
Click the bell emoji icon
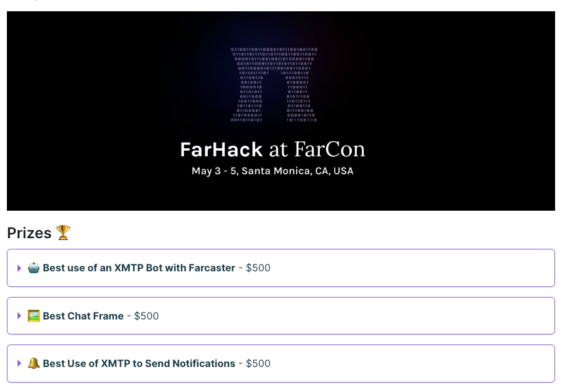tap(34, 363)
